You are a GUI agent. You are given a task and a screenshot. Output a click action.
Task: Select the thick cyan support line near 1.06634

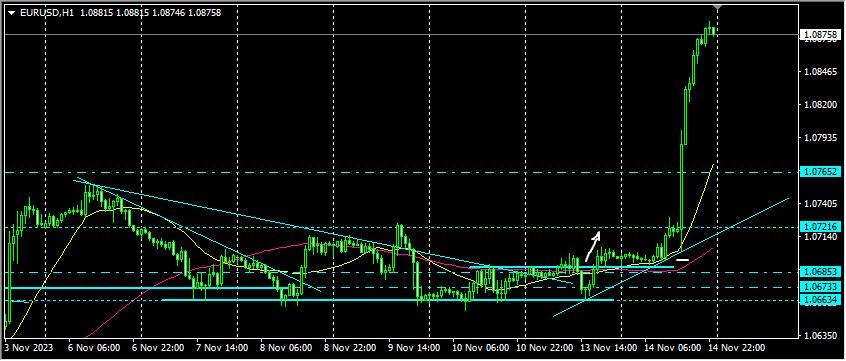click(387, 299)
